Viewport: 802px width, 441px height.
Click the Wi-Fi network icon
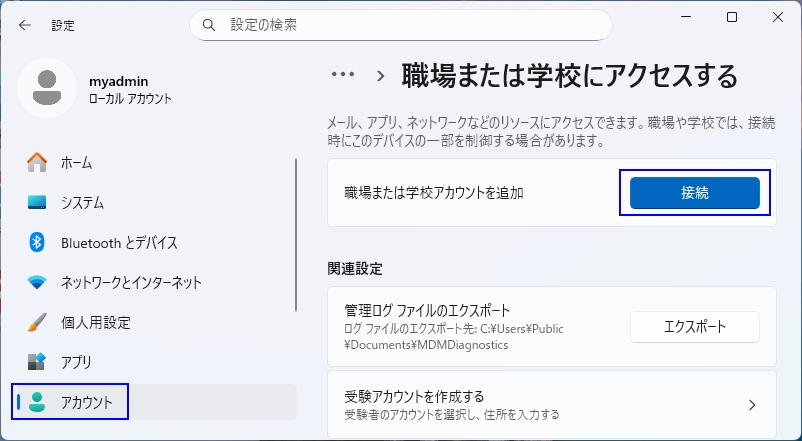(37, 282)
